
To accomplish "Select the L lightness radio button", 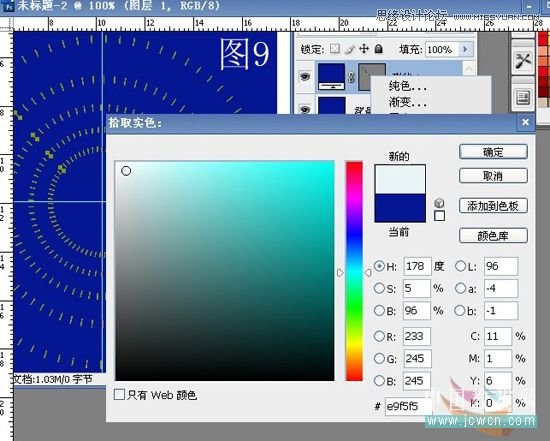I will (x=460, y=266).
